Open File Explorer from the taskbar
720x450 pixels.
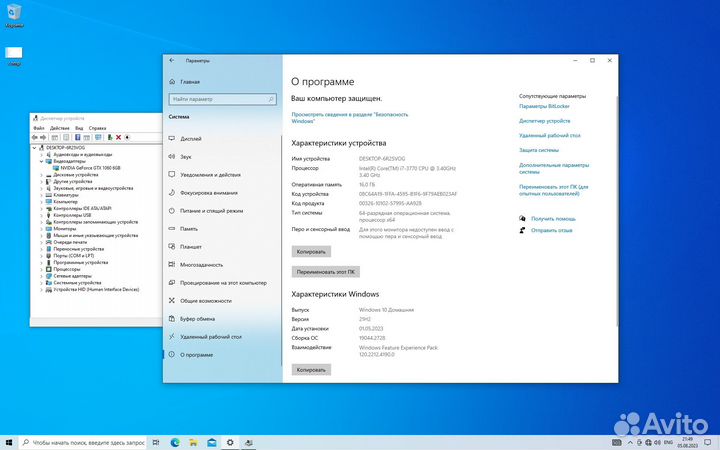[192, 441]
